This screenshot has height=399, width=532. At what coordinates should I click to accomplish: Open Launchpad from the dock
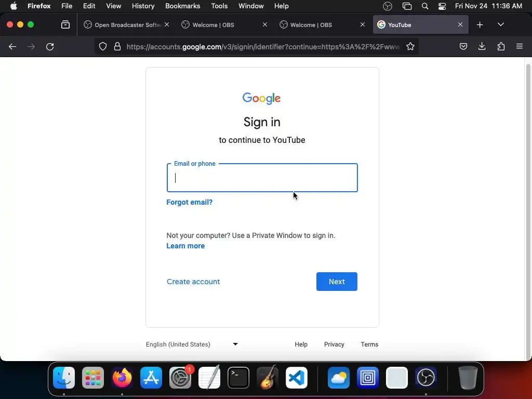pyautogui.click(x=93, y=378)
